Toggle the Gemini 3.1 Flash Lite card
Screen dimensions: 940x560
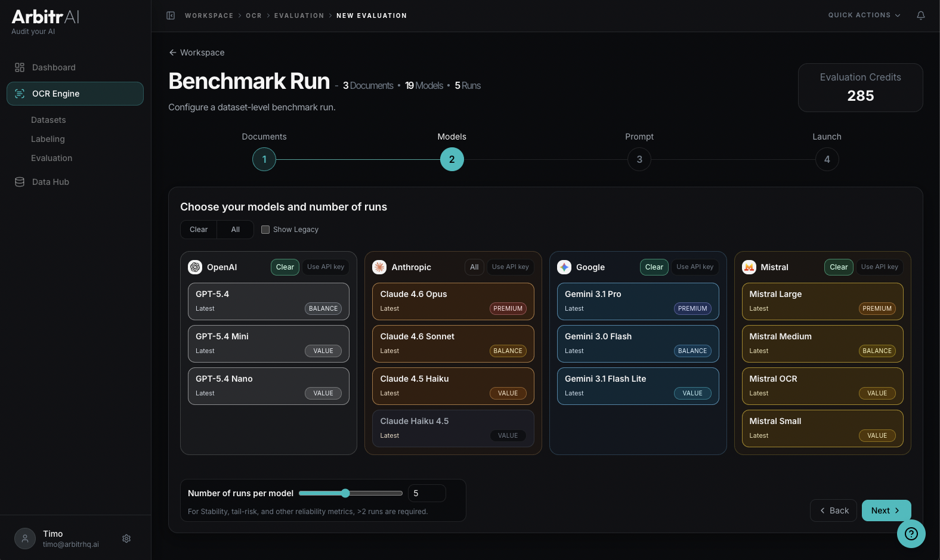[638, 386]
